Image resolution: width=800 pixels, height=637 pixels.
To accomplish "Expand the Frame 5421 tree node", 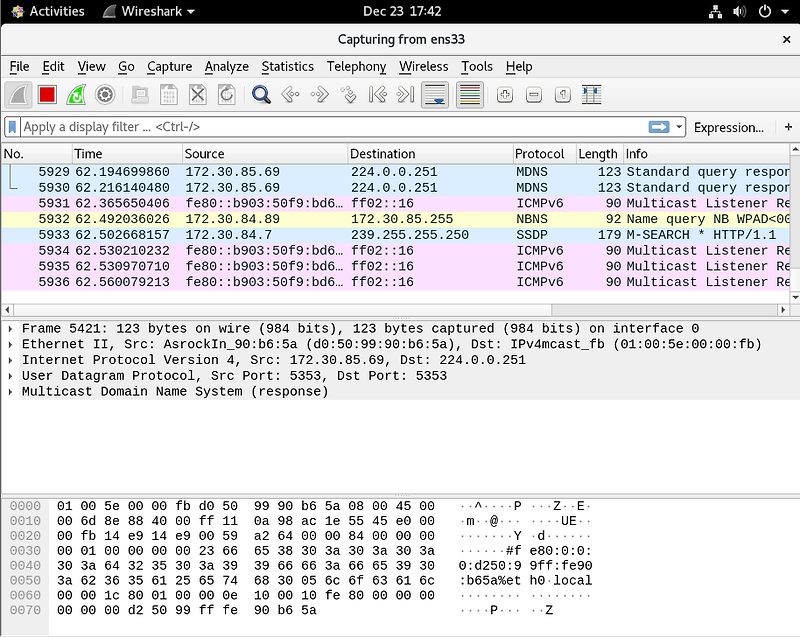I will point(10,329).
